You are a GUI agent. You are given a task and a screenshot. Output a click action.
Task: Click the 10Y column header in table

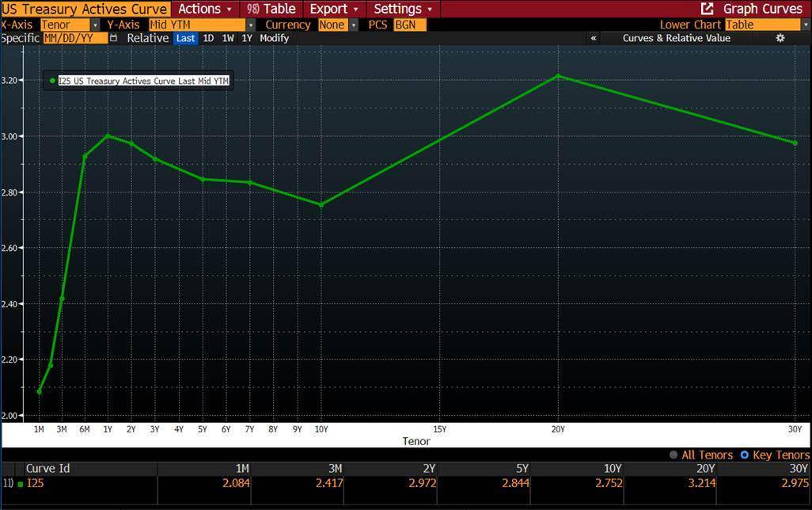coord(613,469)
